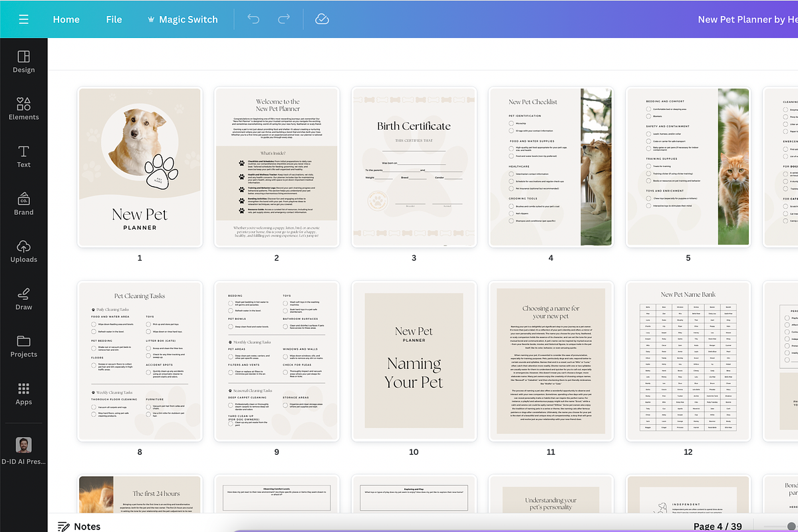The width and height of the screenshot is (798, 532).
Task: Open the Projects panel
Action: [24, 346]
